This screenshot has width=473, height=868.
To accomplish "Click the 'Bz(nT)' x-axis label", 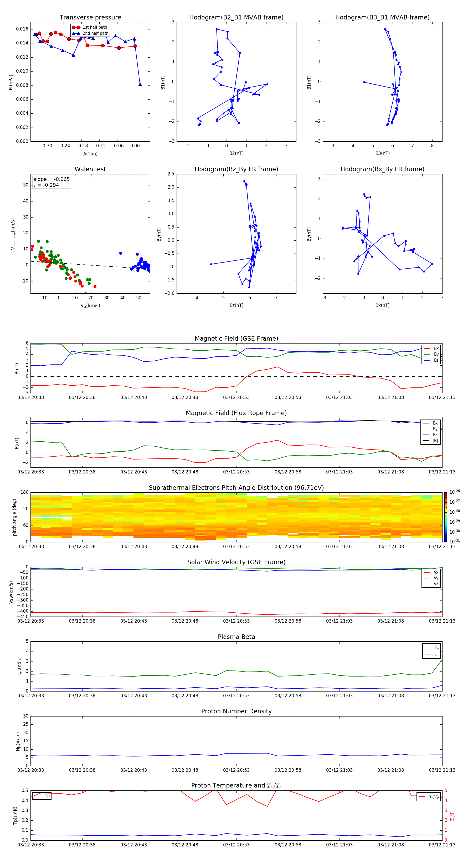I will click(236, 305).
